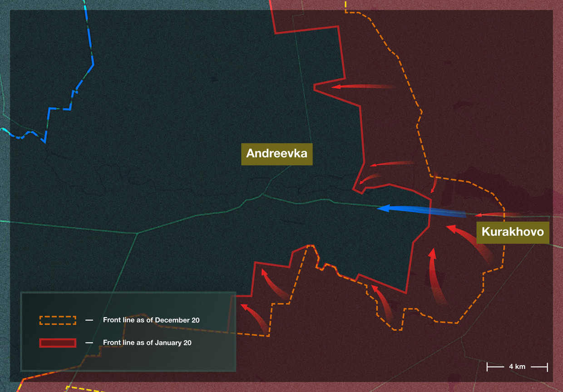This screenshot has width=563, height=392.
Task: Click the 4 km scale bar
Action: point(517,367)
